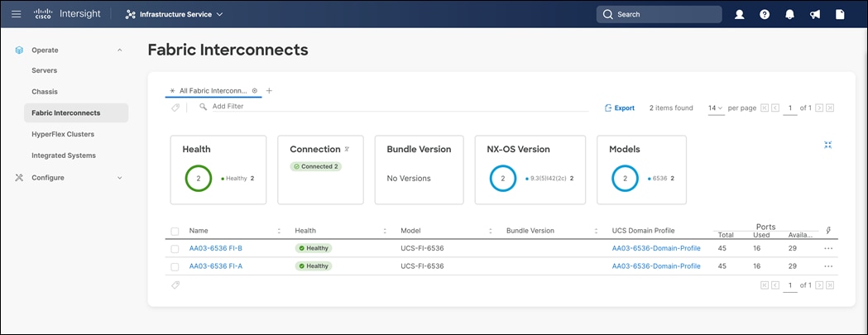The image size is (868, 335).
Task: Click the green Health donut chart
Action: pyautogui.click(x=199, y=179)
